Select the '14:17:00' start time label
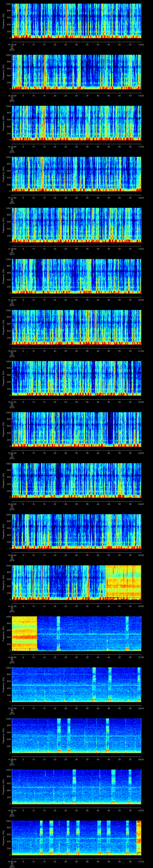The height and width of the screenshot is (868, 153). click(12, 197)
